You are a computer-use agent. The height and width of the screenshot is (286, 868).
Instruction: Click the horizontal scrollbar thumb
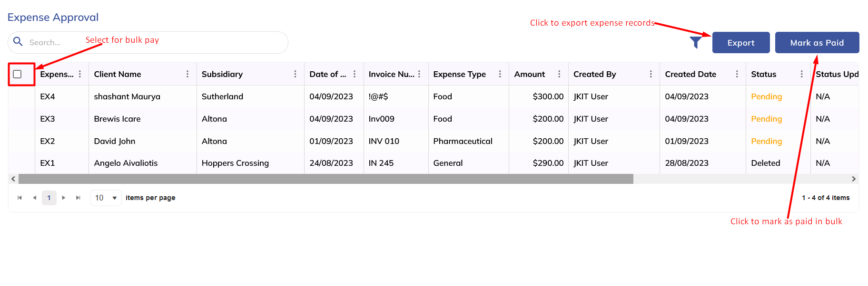(325, 179)
